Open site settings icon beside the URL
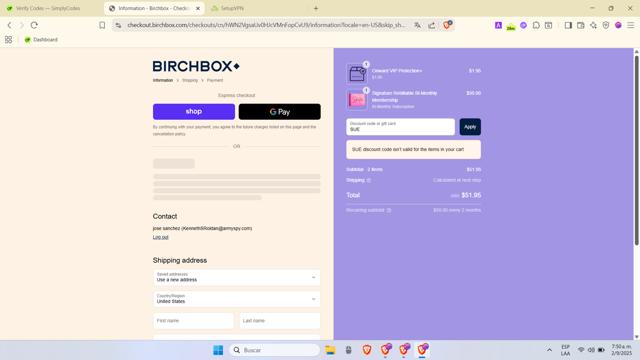Screen dimensions: 640x360 (x=118, y=25)
